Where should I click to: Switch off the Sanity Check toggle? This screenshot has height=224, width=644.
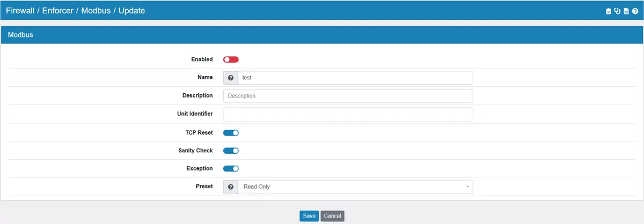coord(231,151)
